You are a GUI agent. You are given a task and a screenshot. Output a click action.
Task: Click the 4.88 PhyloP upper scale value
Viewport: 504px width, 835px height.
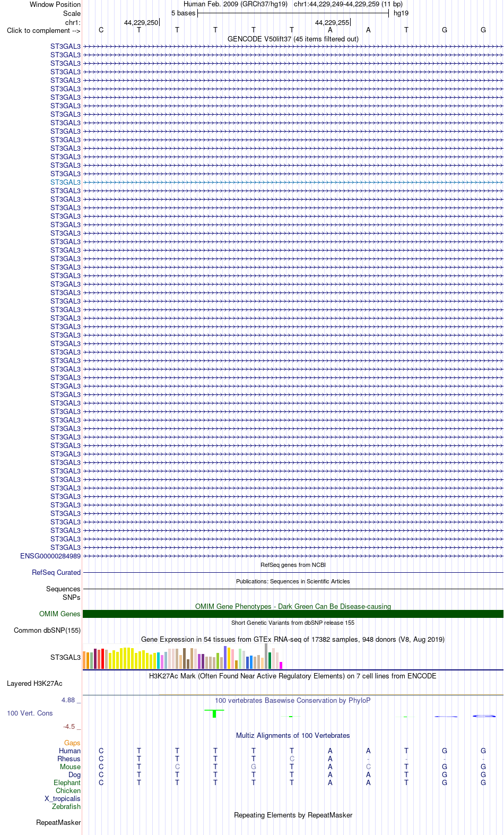(x=68, y=700)
